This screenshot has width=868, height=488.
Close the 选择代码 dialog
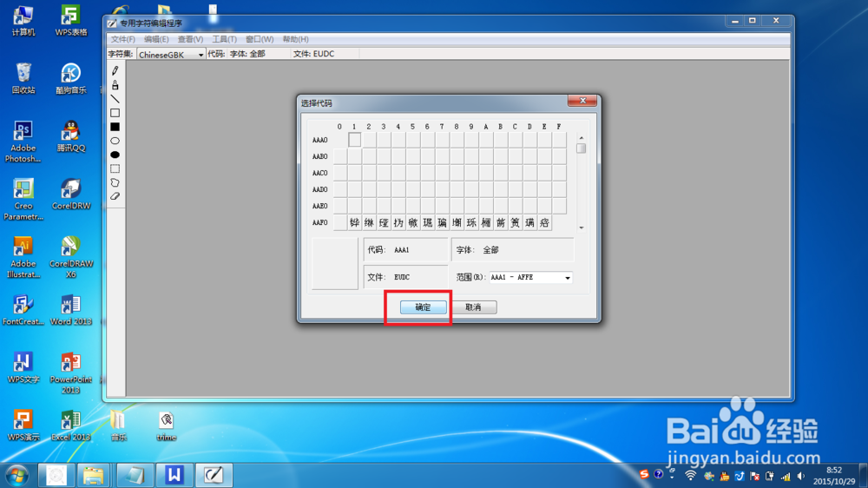point(582,101)
